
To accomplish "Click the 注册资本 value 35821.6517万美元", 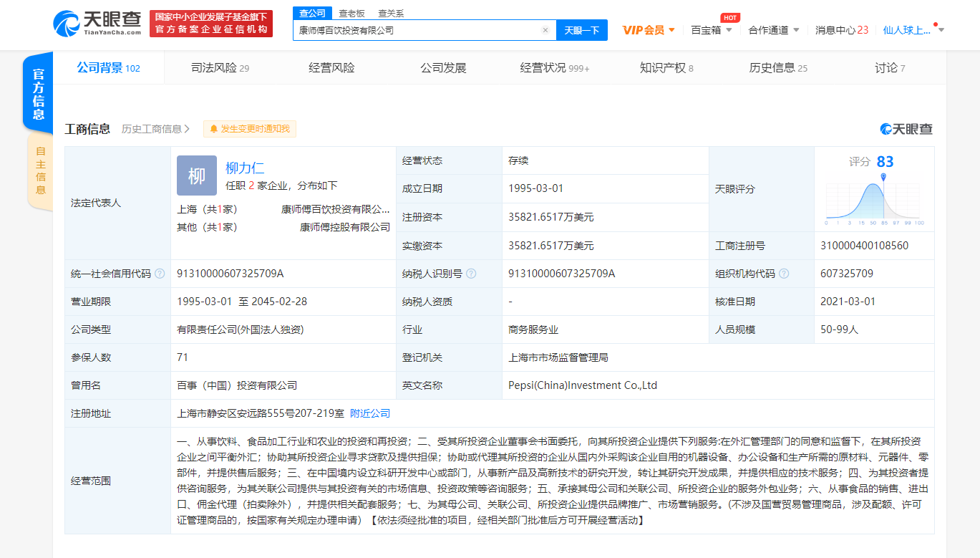I will click(x=551, y=217).
